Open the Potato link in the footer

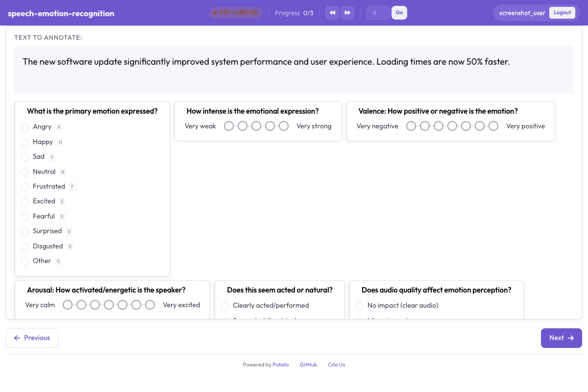tap(281, 365)
